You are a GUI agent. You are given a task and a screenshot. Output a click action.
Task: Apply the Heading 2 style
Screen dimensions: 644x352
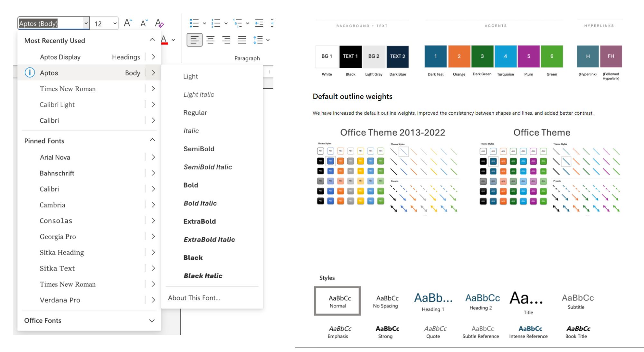click(482, 301)
